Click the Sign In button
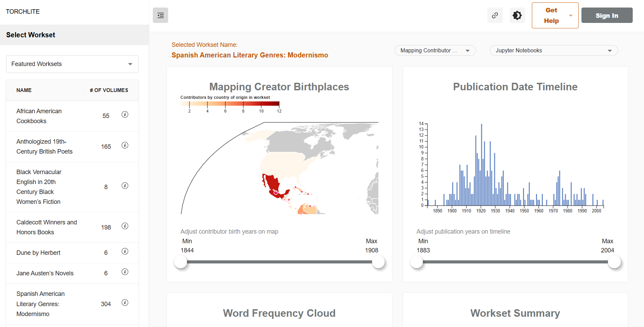644x327 pixels. 607,15
